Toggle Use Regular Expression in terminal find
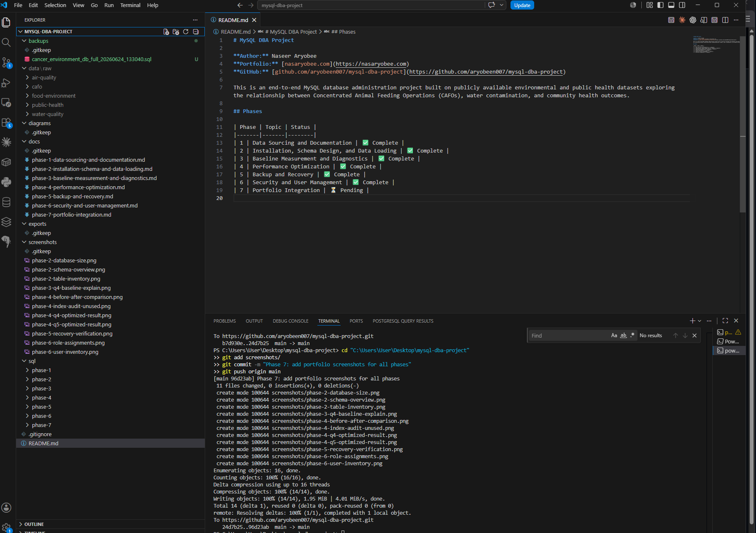 click(633, 336)
